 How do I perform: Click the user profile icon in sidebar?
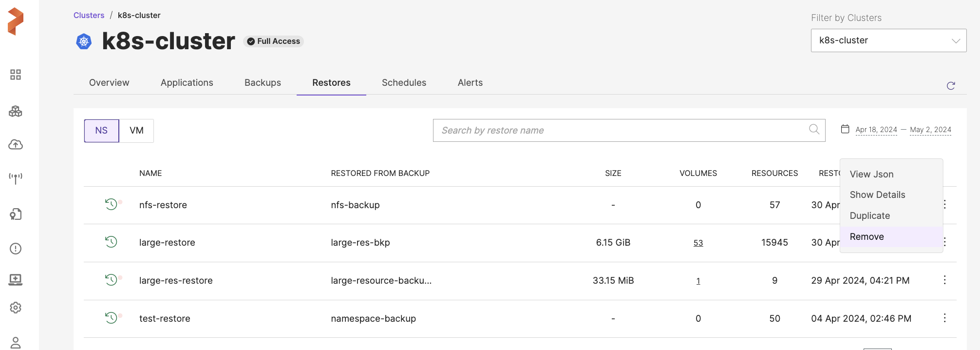point(16,342)
